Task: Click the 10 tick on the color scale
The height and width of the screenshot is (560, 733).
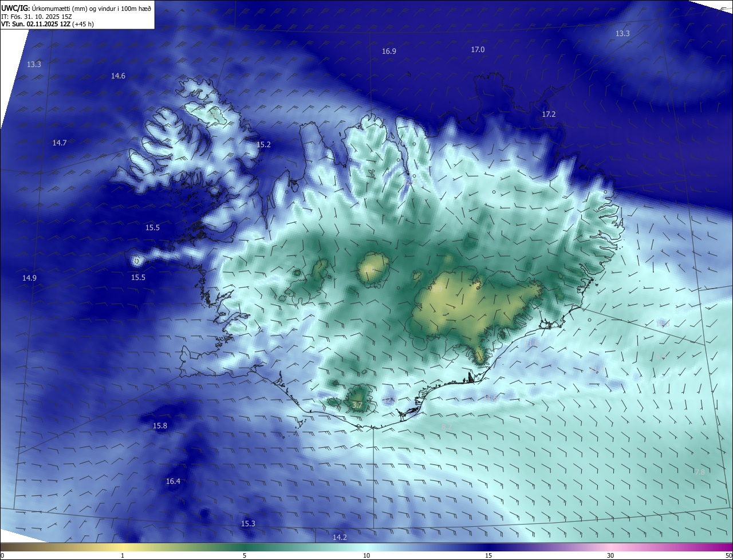Action: tap(366, 555)
